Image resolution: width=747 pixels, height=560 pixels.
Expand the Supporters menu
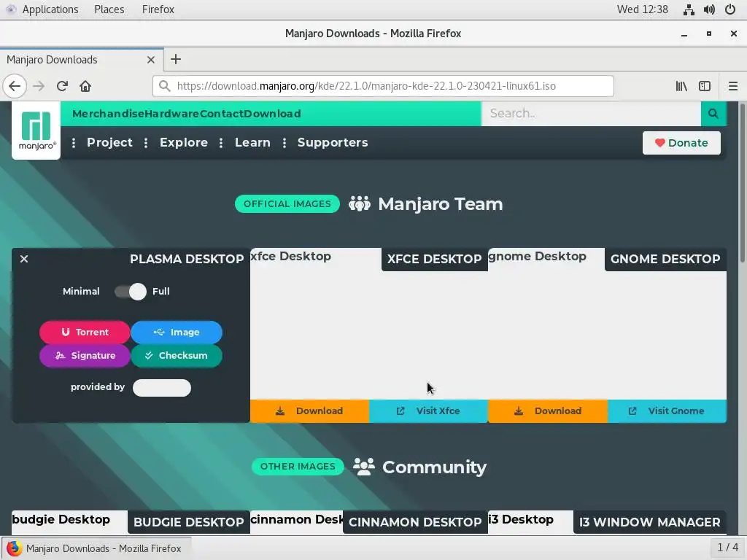(333, 142)
